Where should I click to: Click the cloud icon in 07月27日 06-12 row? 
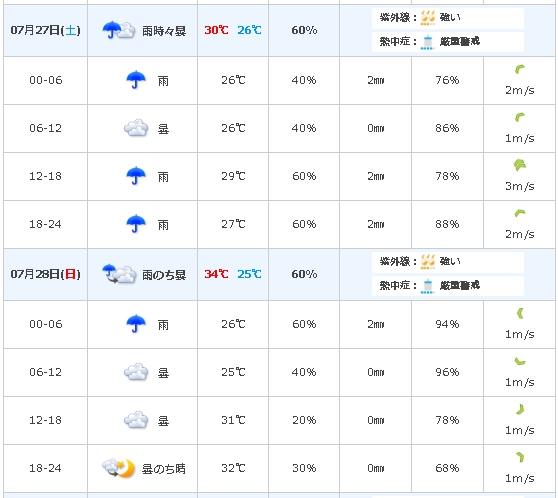(136, 128)
